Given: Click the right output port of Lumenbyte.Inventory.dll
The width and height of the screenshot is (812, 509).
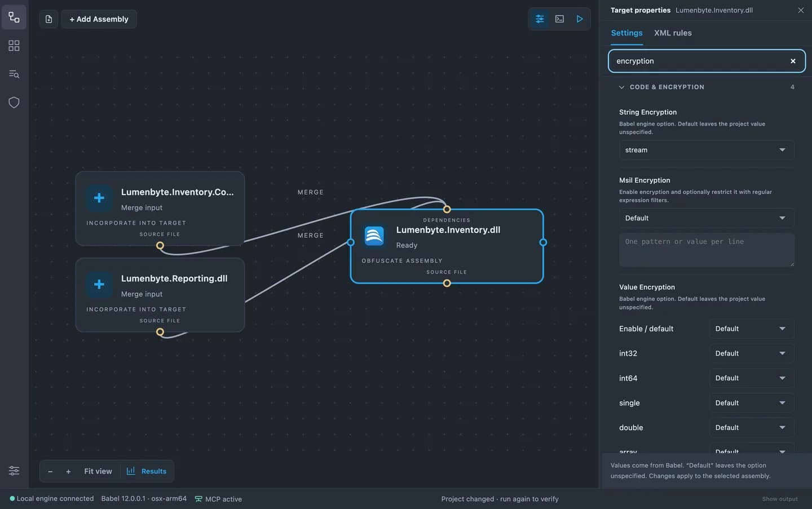Looking at the screenshot, I should tap(543, 242).
